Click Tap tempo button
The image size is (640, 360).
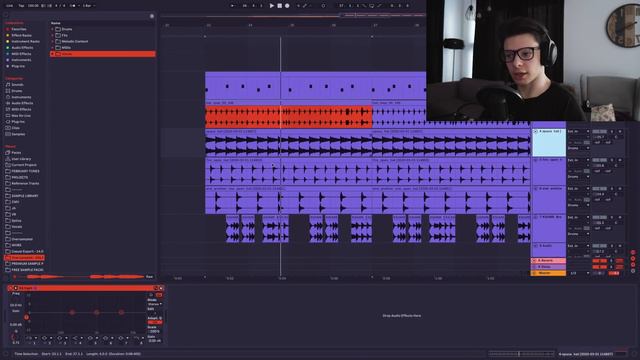click(x=22, y=6)
